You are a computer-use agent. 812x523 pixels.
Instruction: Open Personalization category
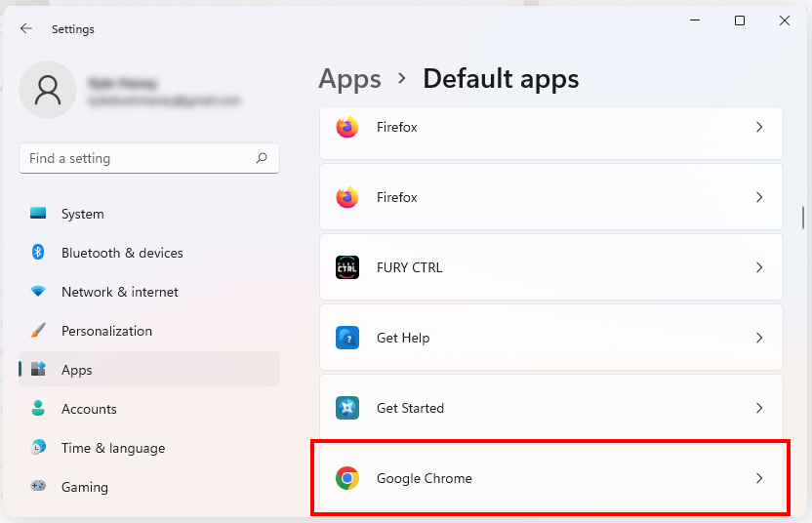click(x=149, y=331)
